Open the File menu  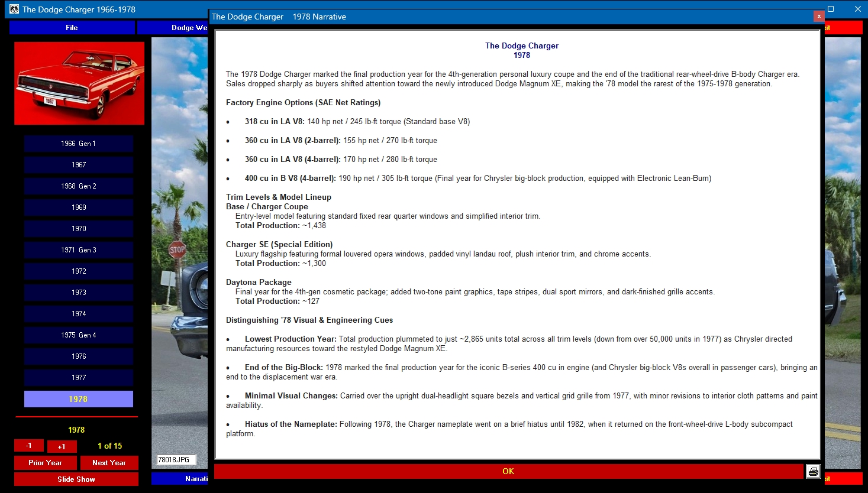tap(72, 28)
